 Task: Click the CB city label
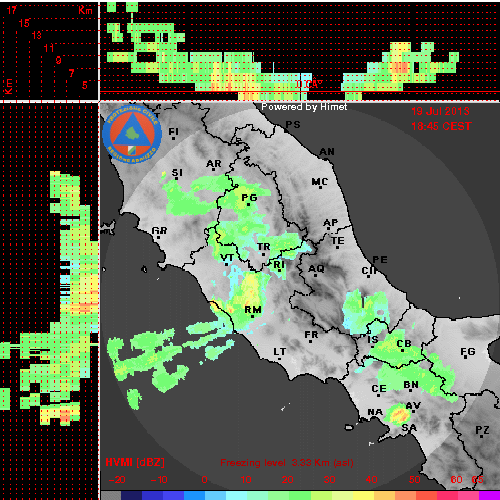click(404, 344)
